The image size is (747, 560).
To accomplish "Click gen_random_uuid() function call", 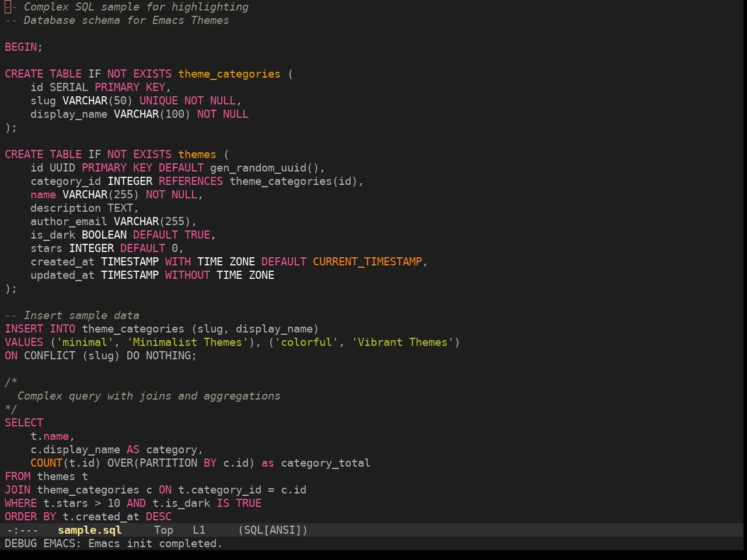I will pyautogui.click(x=265, y=168).
